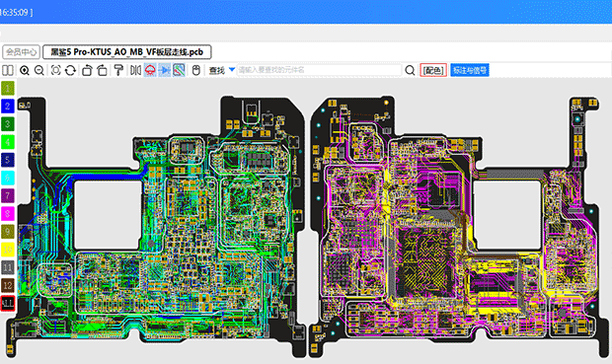This screenshot has height=364, width=612.
Task: Rotate the board view left
Action: [x=87, y=71]
